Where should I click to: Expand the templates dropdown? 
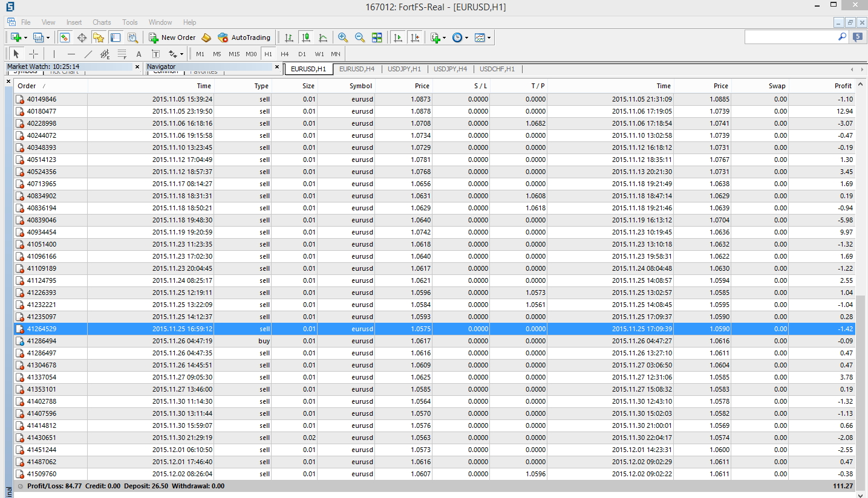tap(489, 37)
